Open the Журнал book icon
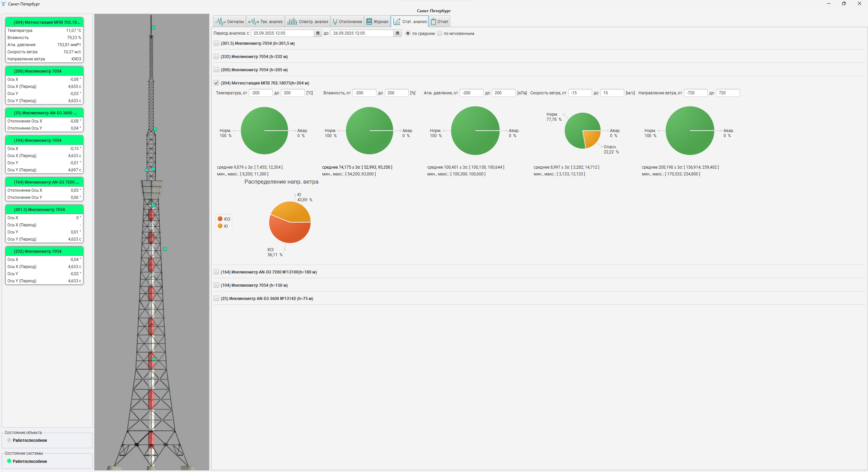 [x=369, y=22]
